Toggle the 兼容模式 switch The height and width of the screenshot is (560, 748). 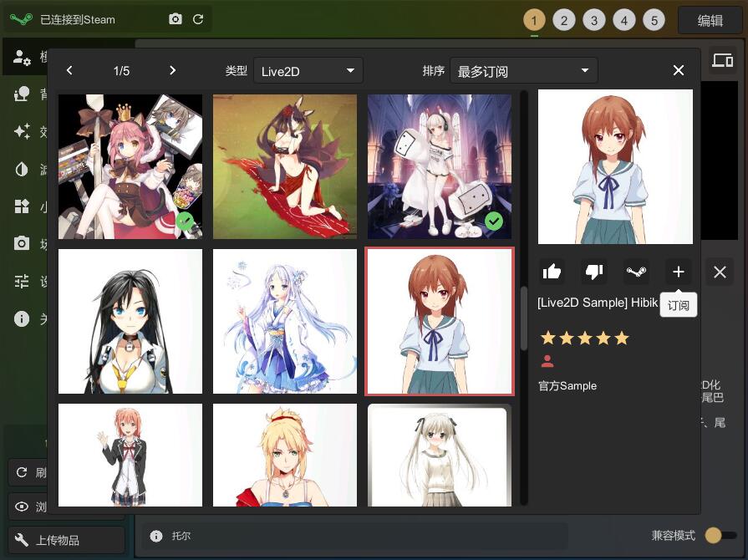click(x=720, y=535)
